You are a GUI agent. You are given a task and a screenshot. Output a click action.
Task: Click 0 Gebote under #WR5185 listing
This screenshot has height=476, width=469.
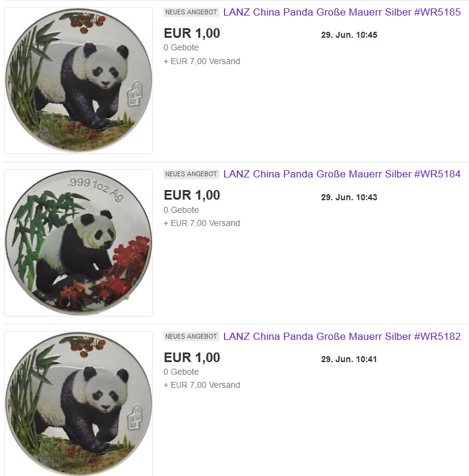(181, 48)
